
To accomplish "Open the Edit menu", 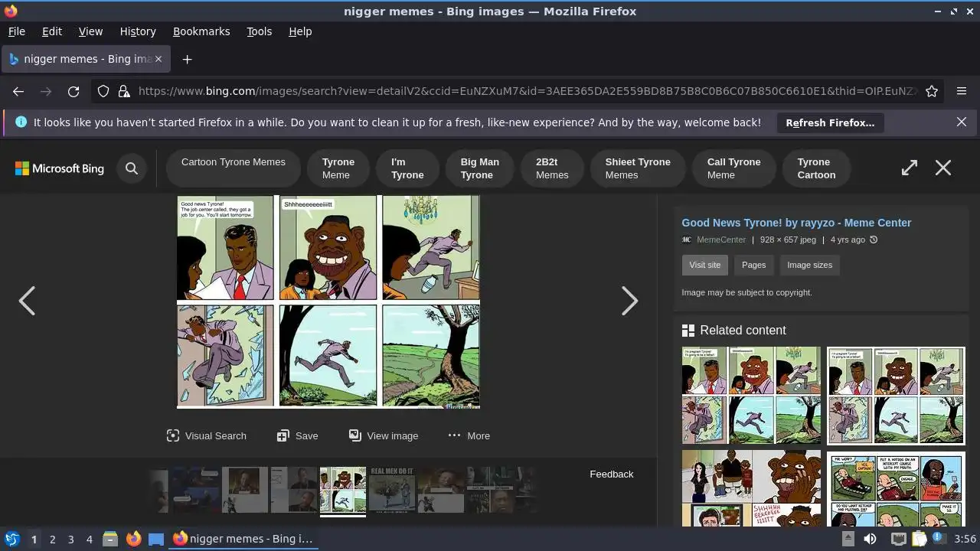I will (x=52, y=31).
